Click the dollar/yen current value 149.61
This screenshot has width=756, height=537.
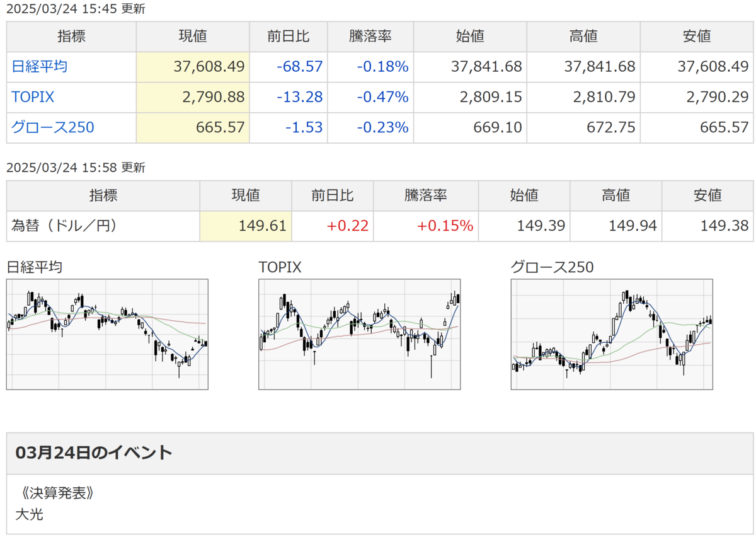point(263,226)
